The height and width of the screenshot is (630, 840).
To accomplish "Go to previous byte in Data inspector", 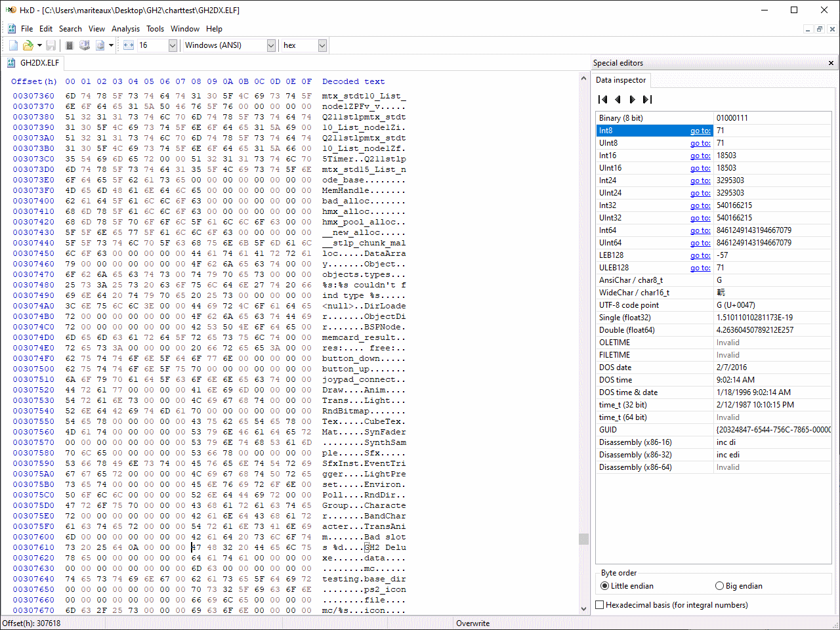I will (x=618, y=100).
